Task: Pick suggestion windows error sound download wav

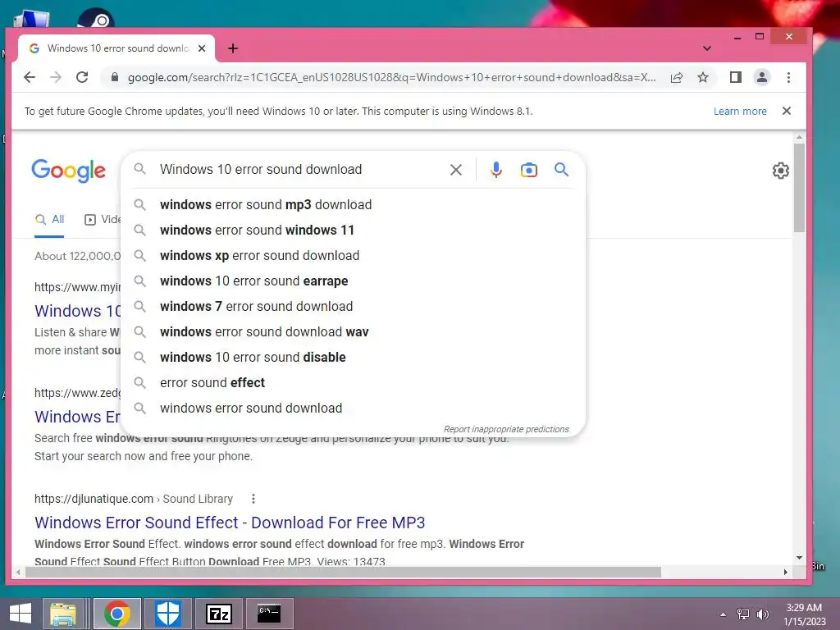Action: [x=354, y=331]
